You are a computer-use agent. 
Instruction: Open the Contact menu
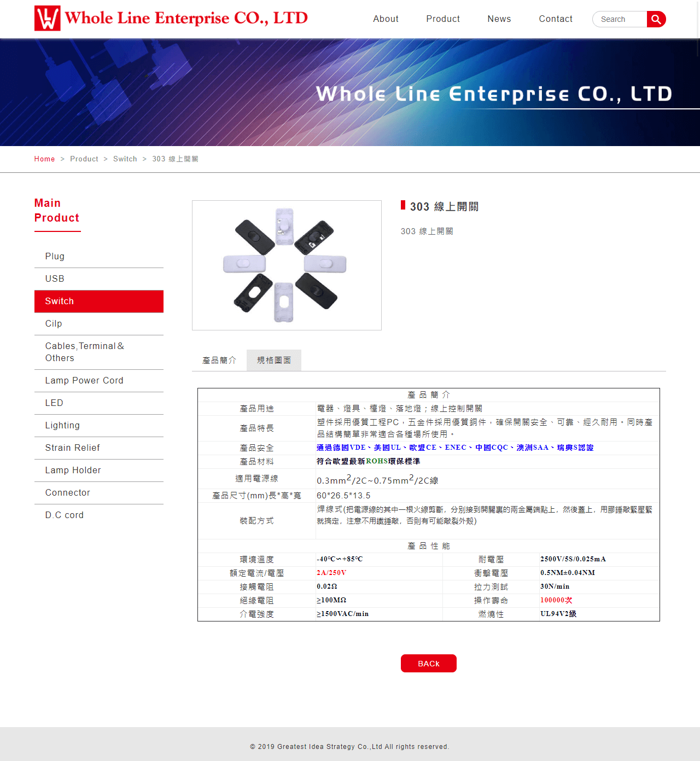click(556, 19)
